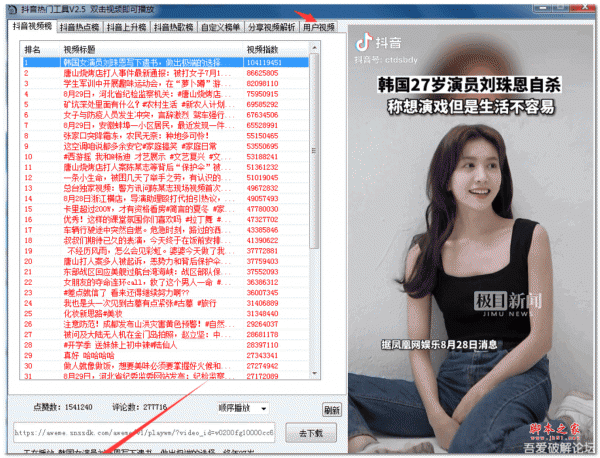Select row 19 不经历风雨,怎么会见彩虹
The image size is (600, 458).
pos(165,251)
